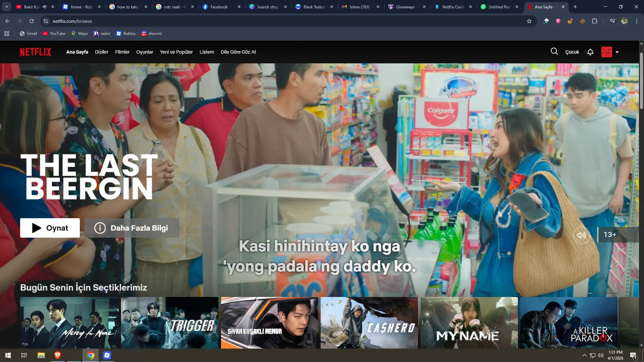The image size is (644, 362).
Task: Open the Mercy for None thumbnail
Action: point(69,322)
